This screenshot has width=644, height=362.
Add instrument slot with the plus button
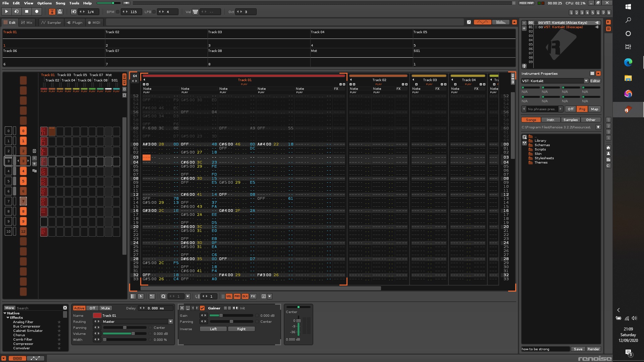pos(524,28)
